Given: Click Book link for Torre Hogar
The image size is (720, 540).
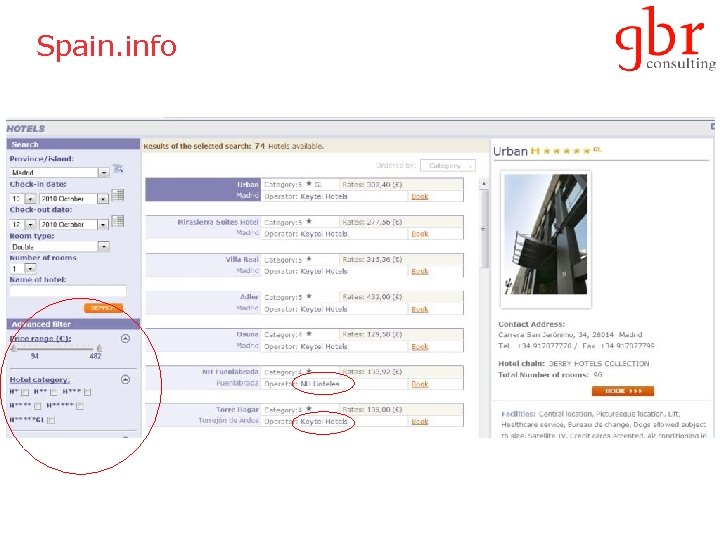Looking at the screenshot, I should coord(420,422).
